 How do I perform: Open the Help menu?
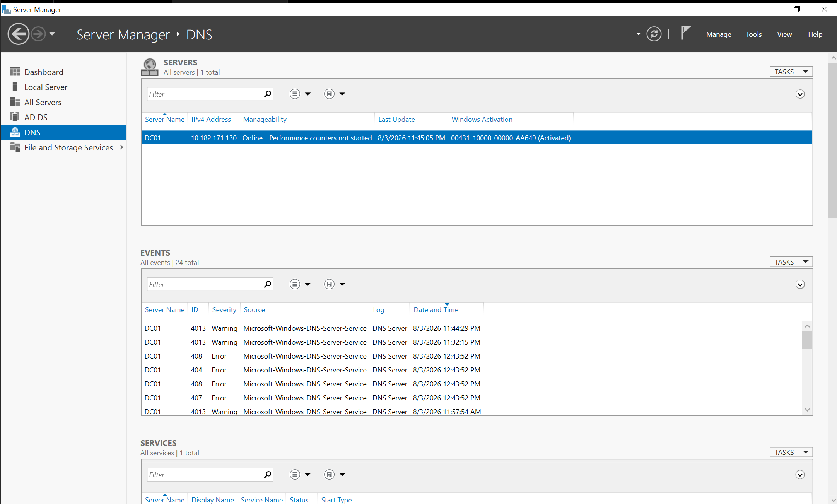(x=815, y=34)
